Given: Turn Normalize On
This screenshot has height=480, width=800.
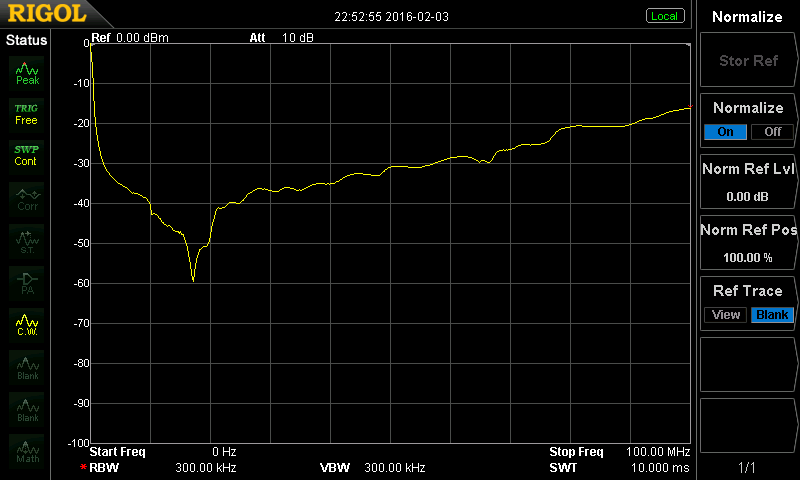Looking at the screenshot, I should click(x=725, y=132).
